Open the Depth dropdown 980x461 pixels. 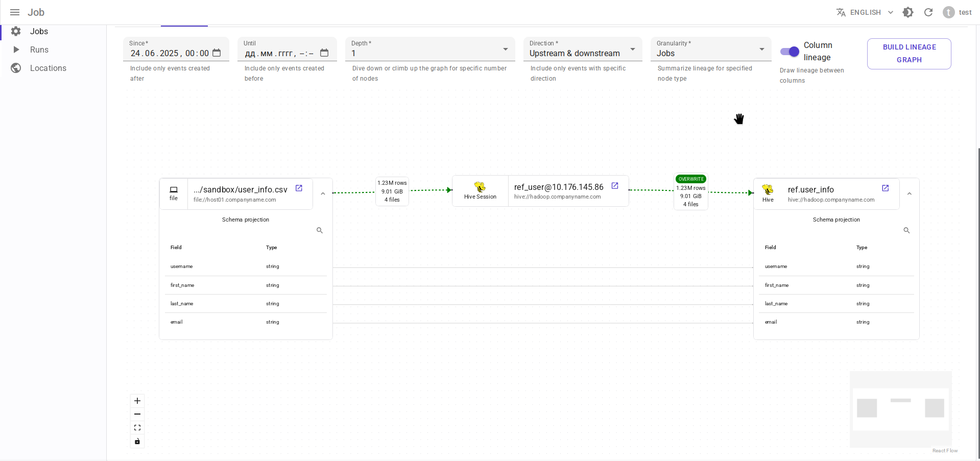[x=430, y=50]
